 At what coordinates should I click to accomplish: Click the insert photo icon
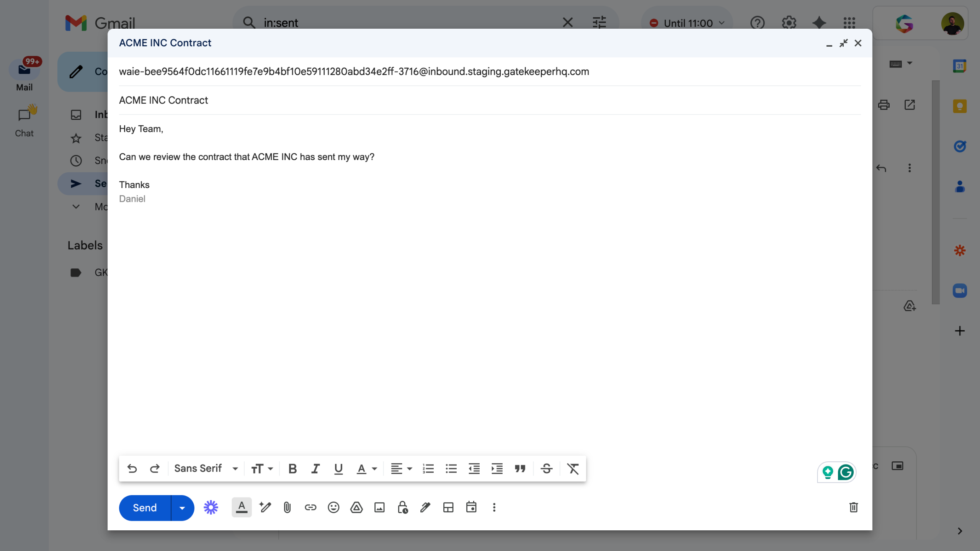pos(379,508)
